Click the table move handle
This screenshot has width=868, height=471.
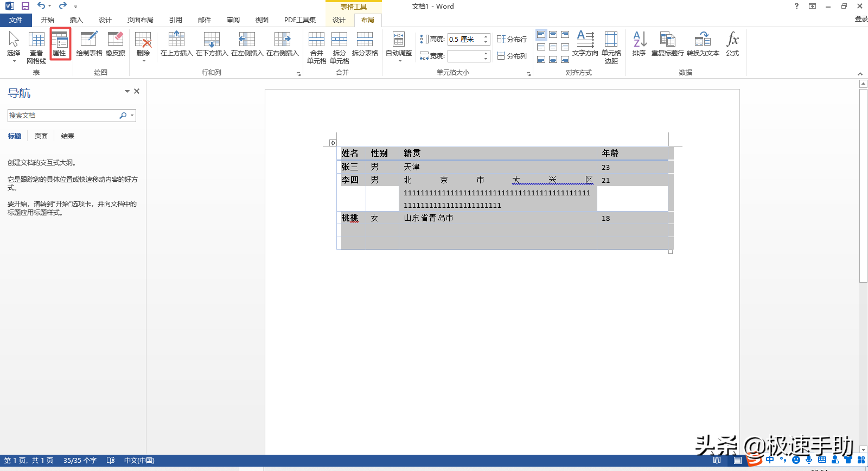pyautogui.click(x=333, y=143)
